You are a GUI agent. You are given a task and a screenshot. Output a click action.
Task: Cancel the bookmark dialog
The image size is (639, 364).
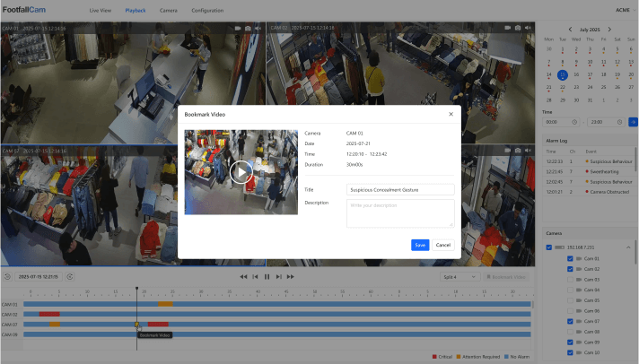(x=443, y=245)
